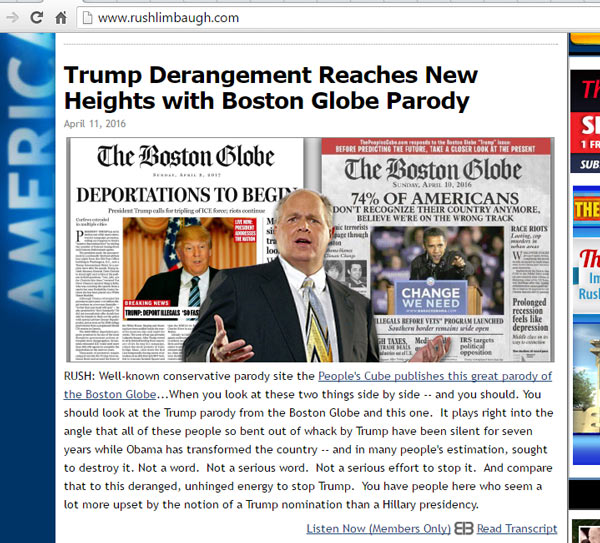Open the sidebar banner with building photo
Viewport: 600px width, 543px height.
click(586, 390)
